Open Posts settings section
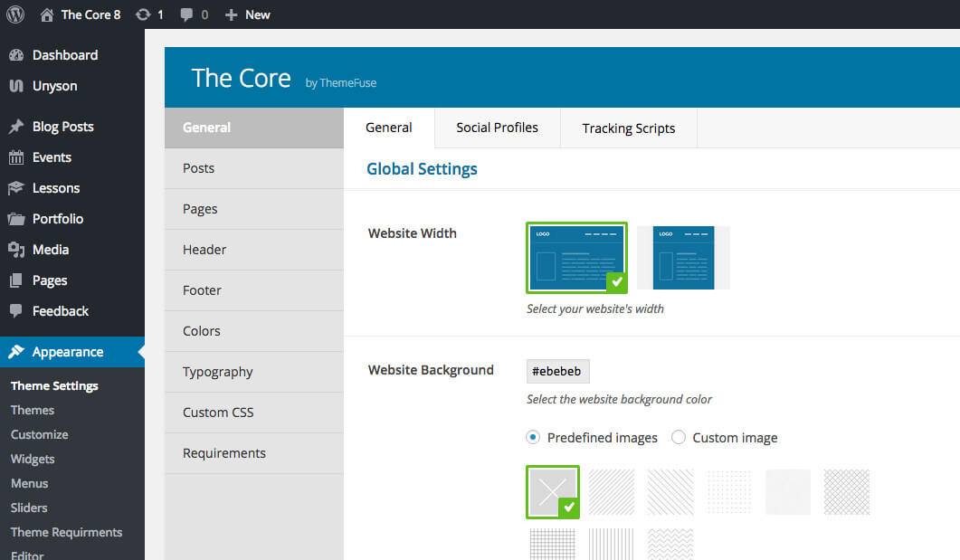Viewport: 960px width, 560px height. [254, 168]
